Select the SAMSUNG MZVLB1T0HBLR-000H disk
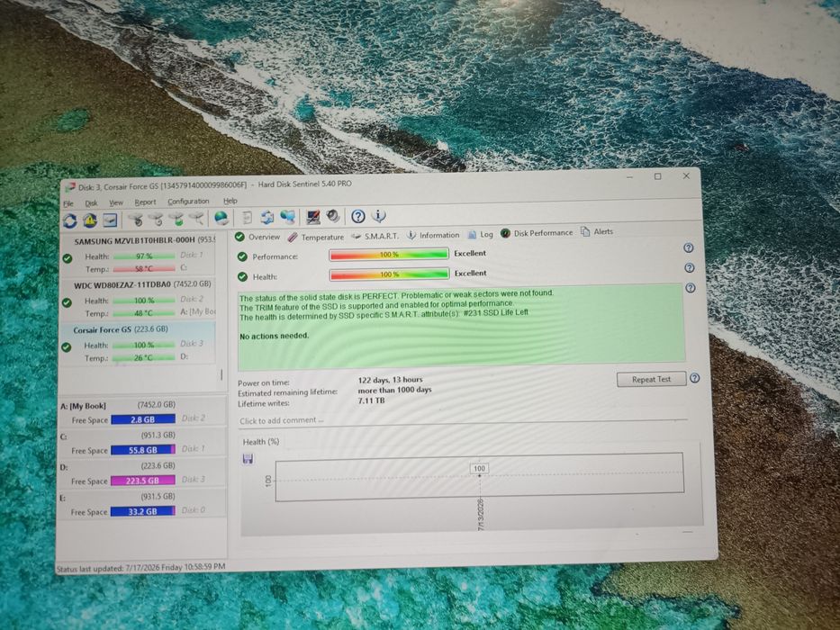This screenshot has width=840, height=630. (x=138, y=254)
